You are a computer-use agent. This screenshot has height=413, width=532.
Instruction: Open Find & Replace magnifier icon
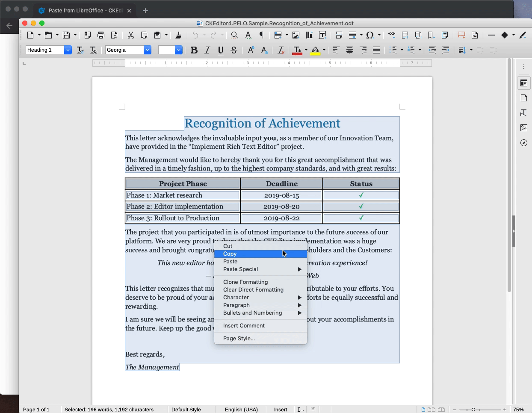click(235, 35)
